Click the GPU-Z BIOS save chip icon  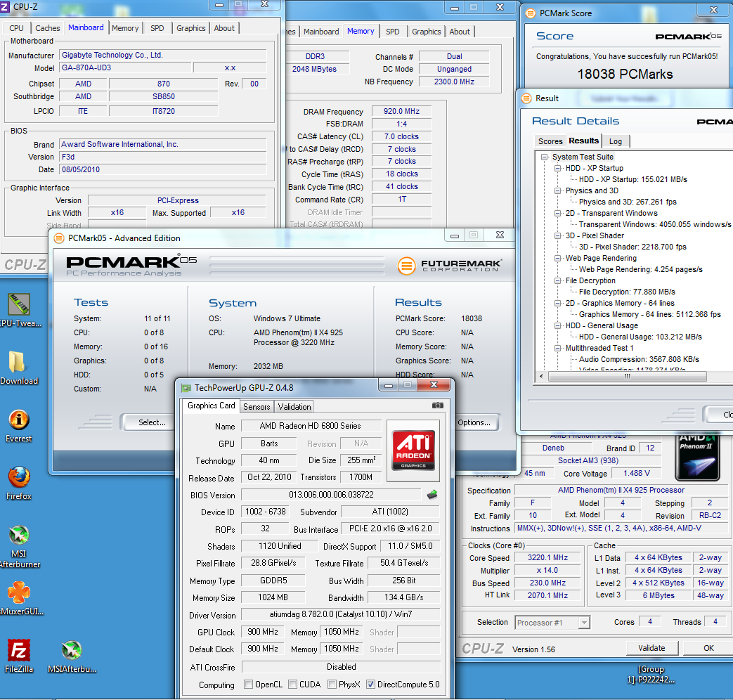coord(432,494)
